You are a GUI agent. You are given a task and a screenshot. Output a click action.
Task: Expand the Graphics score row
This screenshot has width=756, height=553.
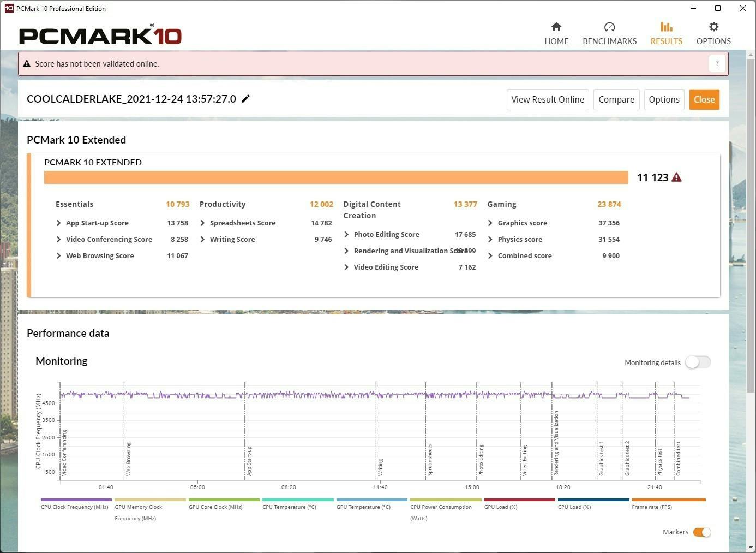(490, 223)
